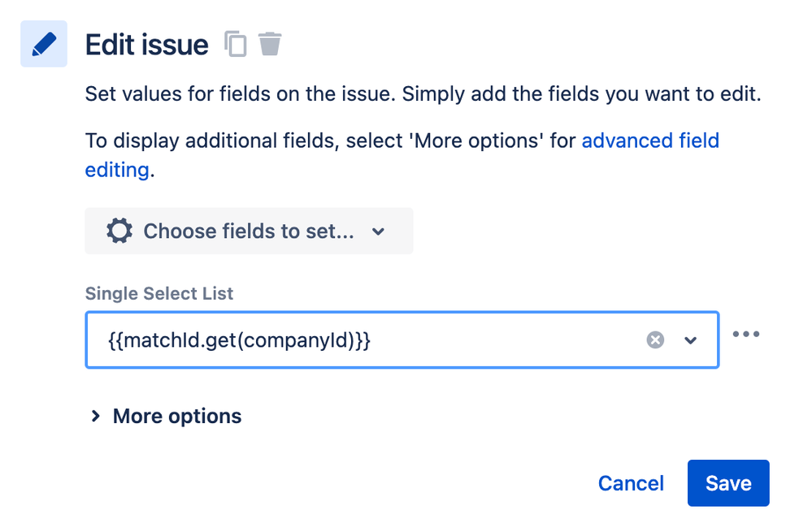This screenshot has height=532, width=812.
Task: Open the Choose fields to set menu
Action: pos(249,231)
